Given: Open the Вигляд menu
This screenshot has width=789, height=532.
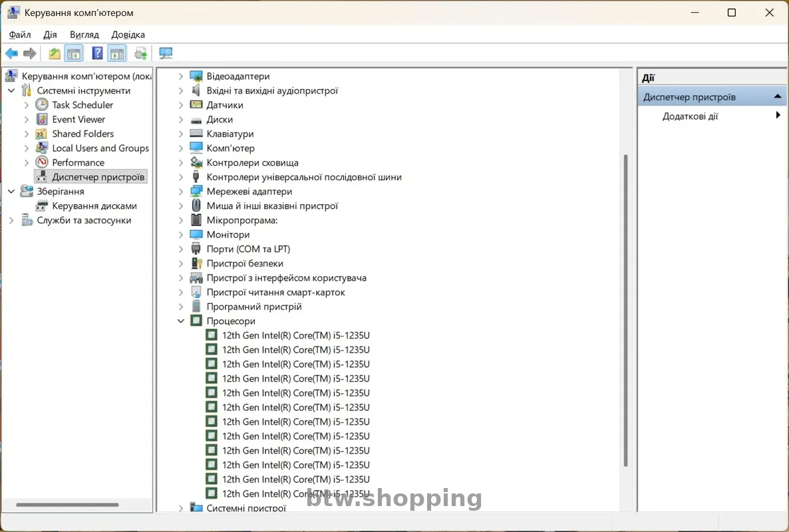Looking at the screenshot, I should (84, 35).
